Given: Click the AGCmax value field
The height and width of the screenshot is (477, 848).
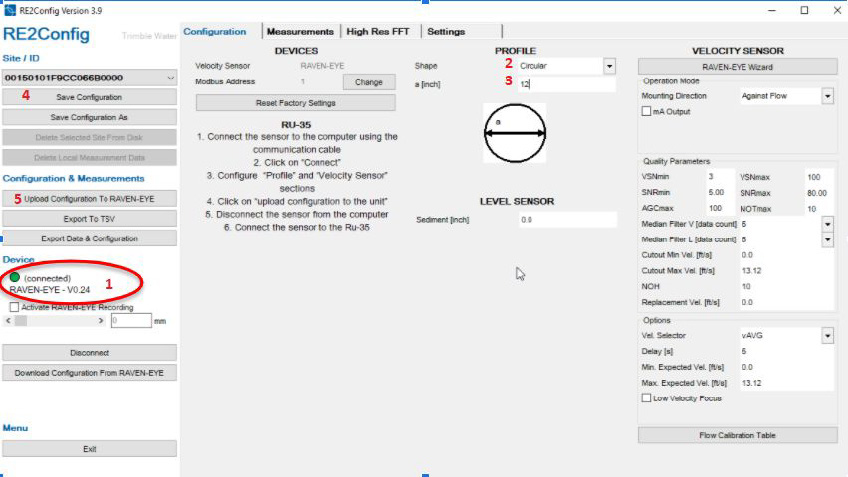Looking at the screenshot, I should (x=720, y=208).
